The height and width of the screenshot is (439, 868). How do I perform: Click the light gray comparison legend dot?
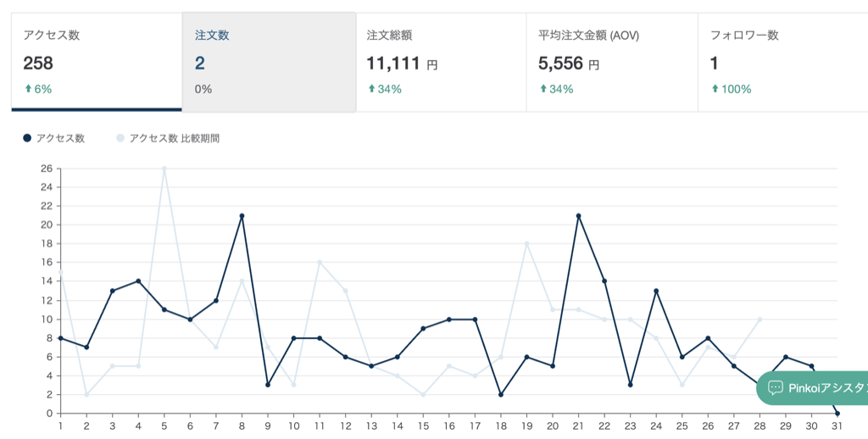pos(120,138)
